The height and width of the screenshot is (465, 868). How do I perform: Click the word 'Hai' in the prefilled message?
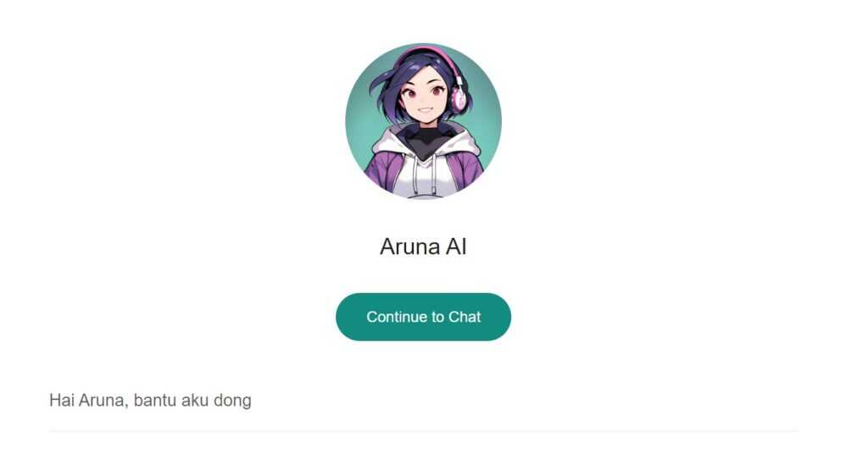click(x=61, y=401)
